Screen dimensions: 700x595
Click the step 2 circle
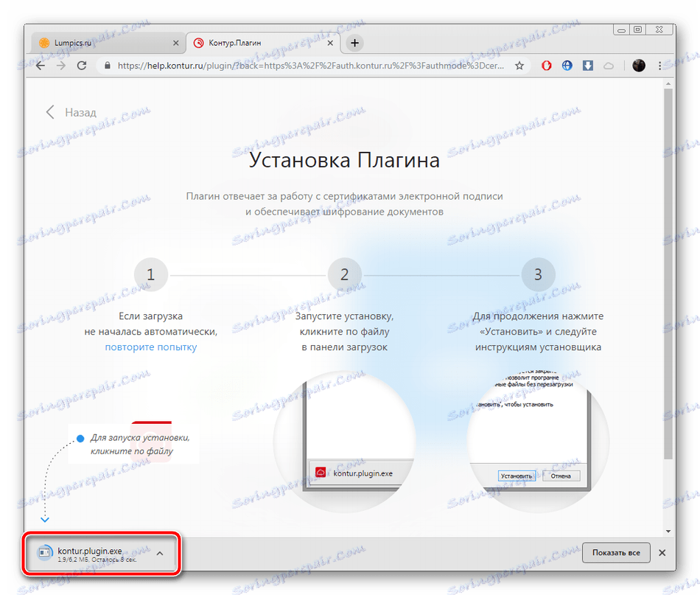pos(345,274)
